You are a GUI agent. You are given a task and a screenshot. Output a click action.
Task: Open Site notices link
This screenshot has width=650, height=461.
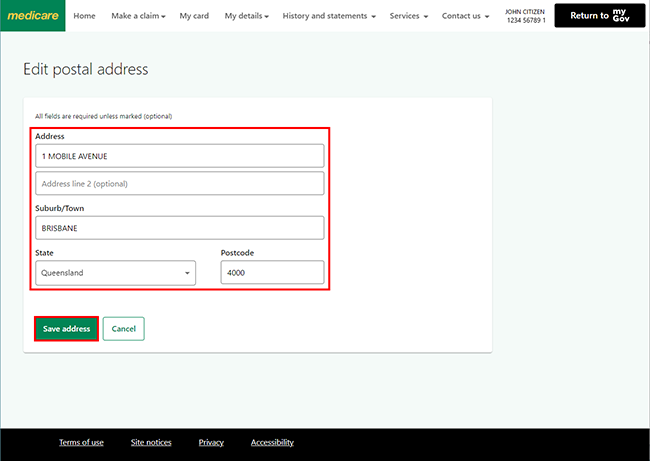click(151, 442)
